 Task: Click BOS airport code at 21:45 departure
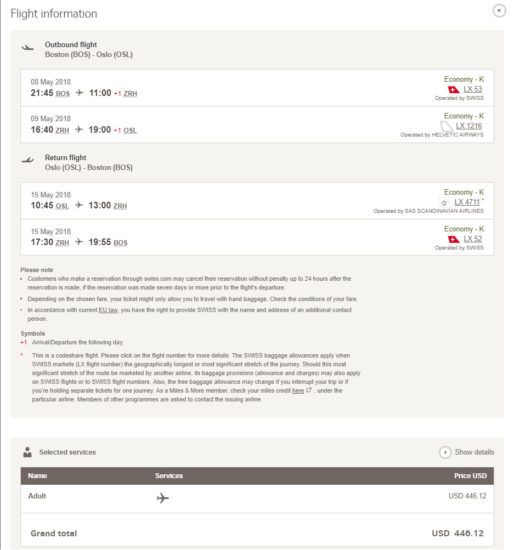click(x=63, y=94)
